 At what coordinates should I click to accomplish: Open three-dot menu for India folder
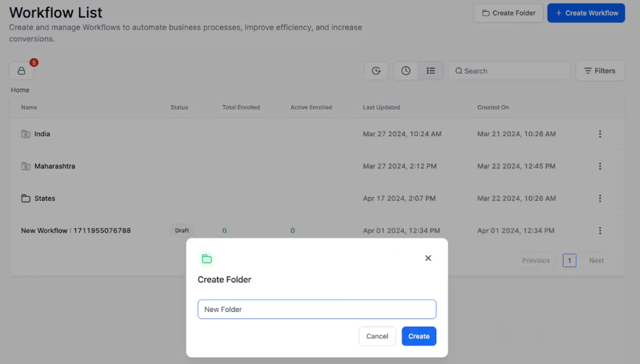tap(600, 134)
